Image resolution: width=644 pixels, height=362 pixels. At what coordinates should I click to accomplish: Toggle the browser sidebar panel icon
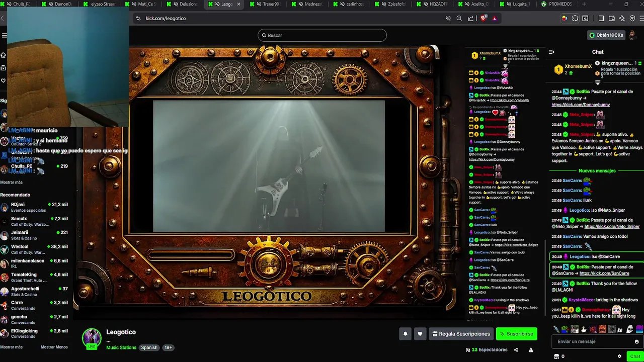(x=601, y=18)
